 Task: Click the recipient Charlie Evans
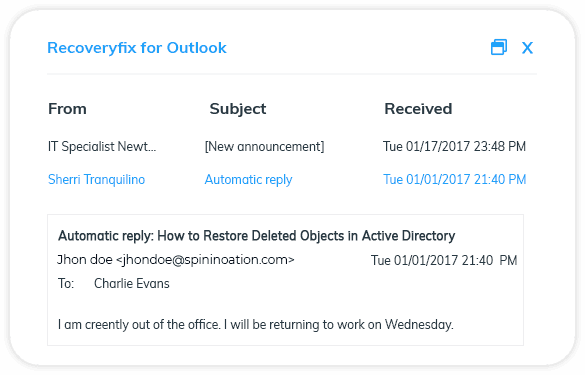(132, 284)
